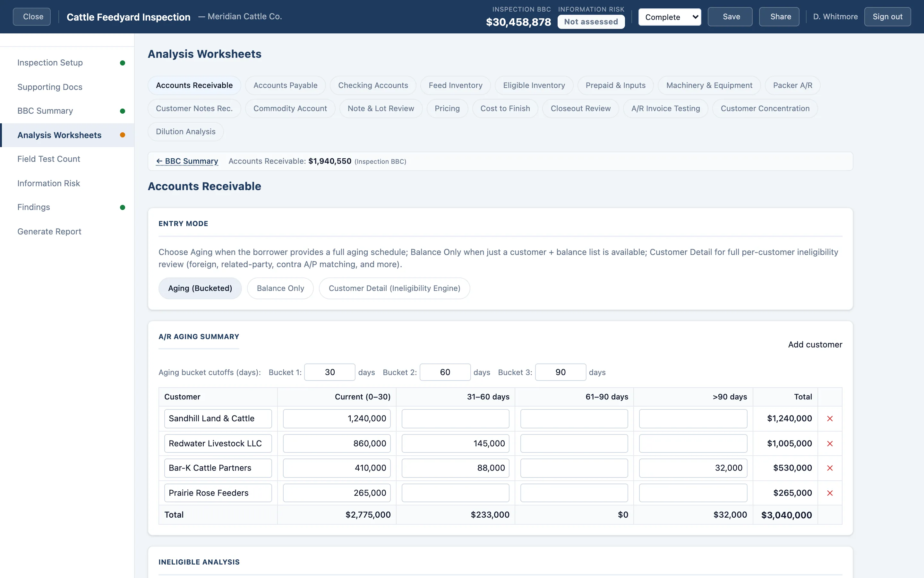Sign out of the application
This screenshot has width=924, height=578.
[887, 17]
